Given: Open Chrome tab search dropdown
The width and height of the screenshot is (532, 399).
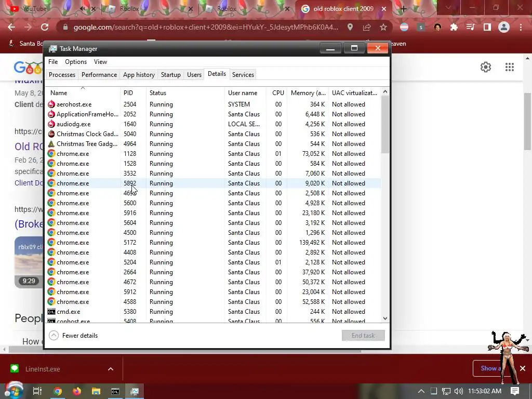Looking at the screenshot, I should pos(448,8).
